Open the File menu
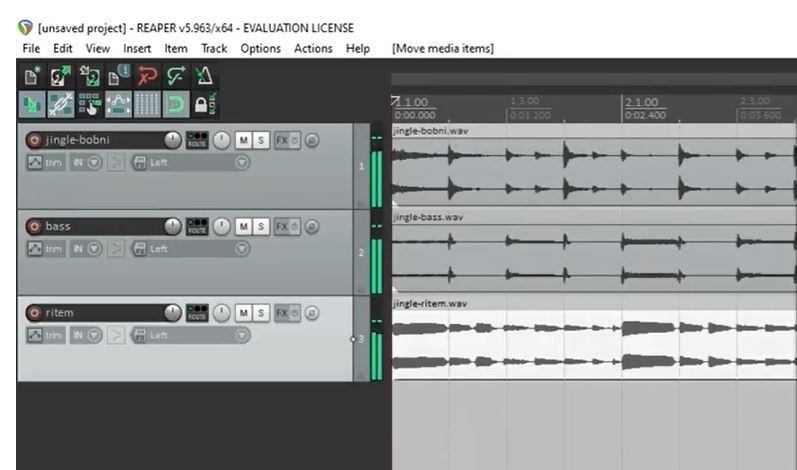Screen dimensions: 797x470 tap(31, 49)
